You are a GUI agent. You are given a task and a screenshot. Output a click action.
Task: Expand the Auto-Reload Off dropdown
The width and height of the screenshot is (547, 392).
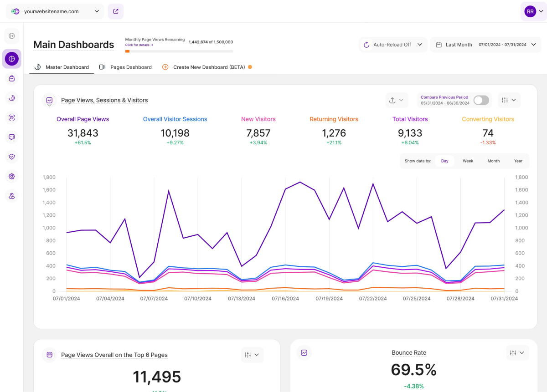coord(393,45)
